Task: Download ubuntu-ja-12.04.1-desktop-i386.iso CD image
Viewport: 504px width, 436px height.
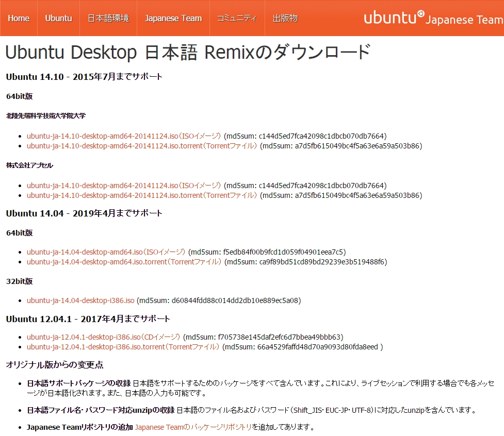Action: pyautogui.click(x=104, y=337)
